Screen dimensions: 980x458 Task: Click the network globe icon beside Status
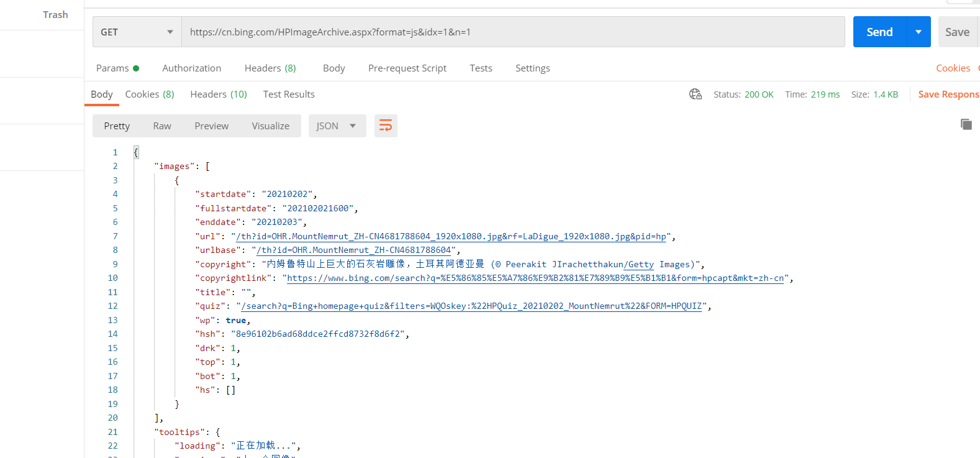tap(696, 94)
